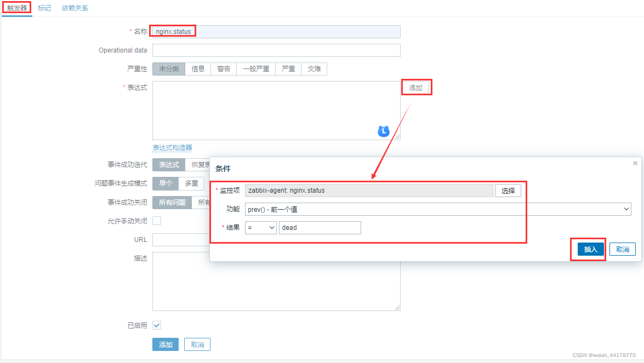Image resolution: width=644 pixels, height=363 pixels.
Task: Select severity 未分类
Action: 169,69
